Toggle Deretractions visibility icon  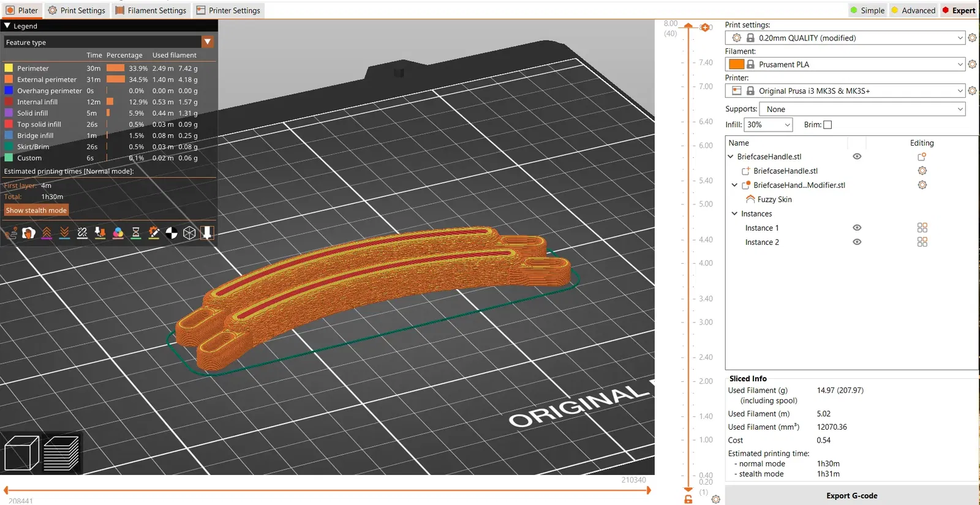pyautogui.click(x=64, y=233)
